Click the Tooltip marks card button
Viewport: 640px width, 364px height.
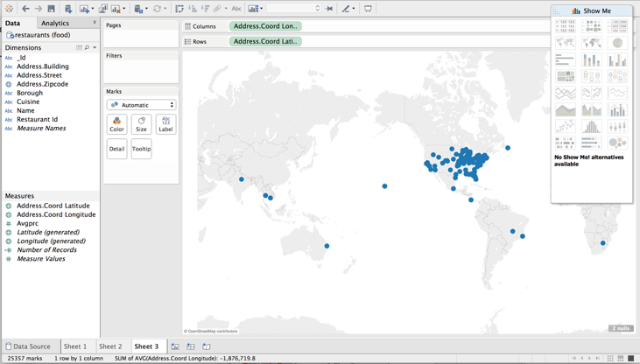(141, 149)
